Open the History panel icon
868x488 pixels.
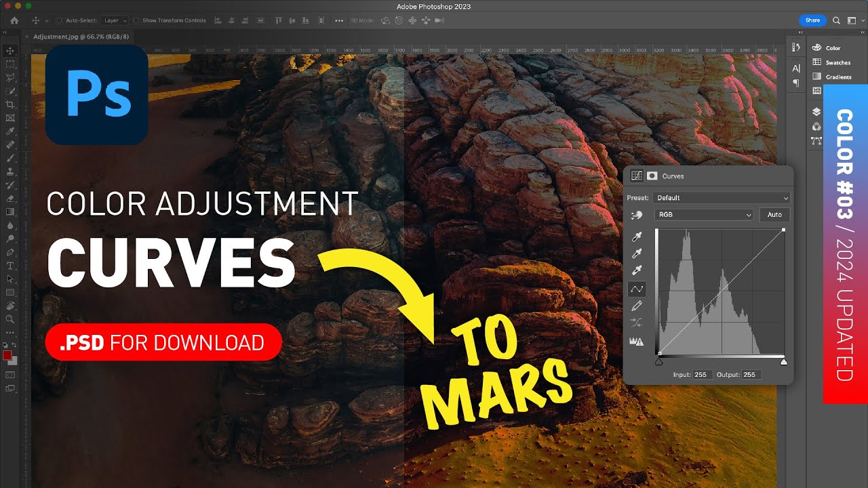pos(797,47)
